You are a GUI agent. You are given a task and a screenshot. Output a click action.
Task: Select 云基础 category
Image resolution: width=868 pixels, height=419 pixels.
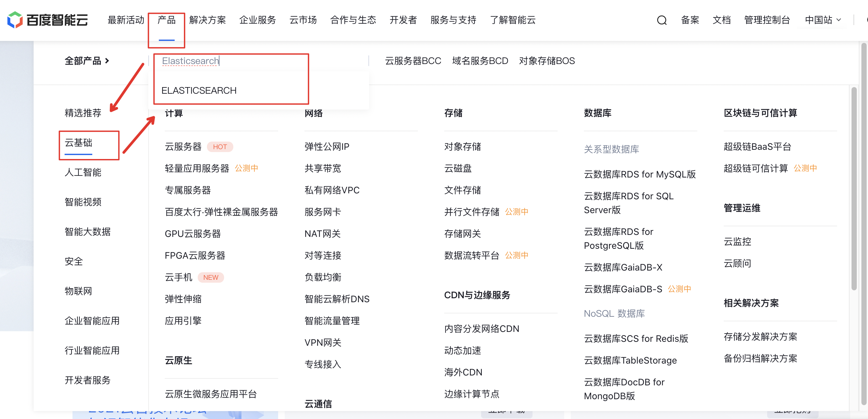[78, 143]
